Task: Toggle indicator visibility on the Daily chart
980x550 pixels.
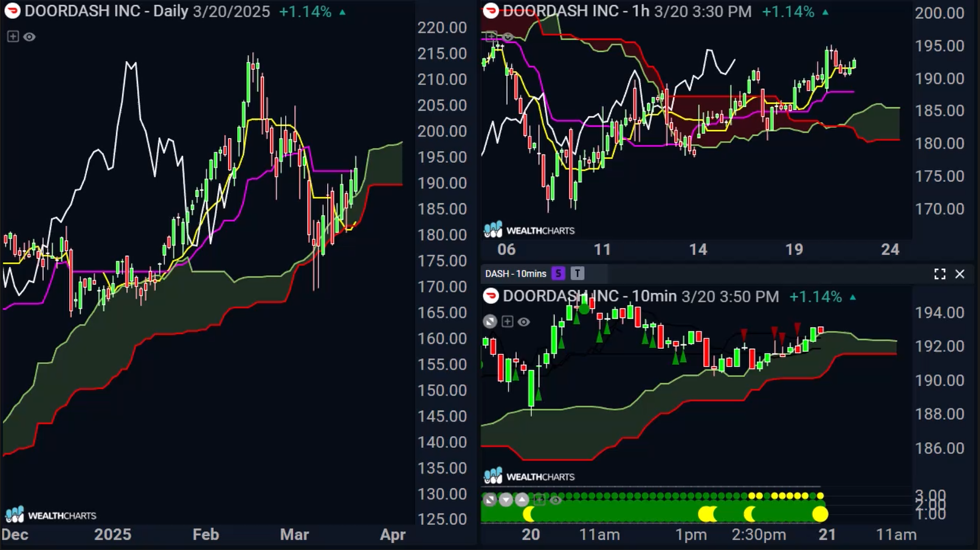Action: pos(29,37)
